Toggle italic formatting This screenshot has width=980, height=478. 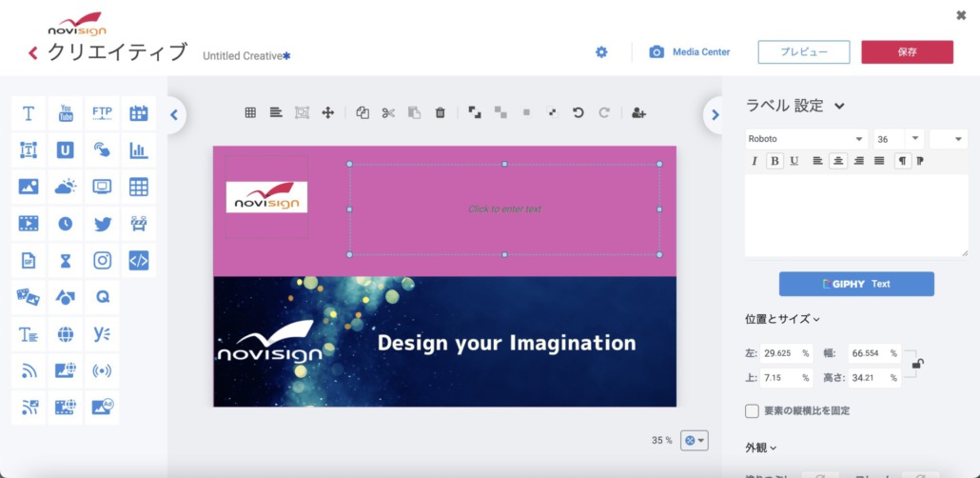point(755,161)
